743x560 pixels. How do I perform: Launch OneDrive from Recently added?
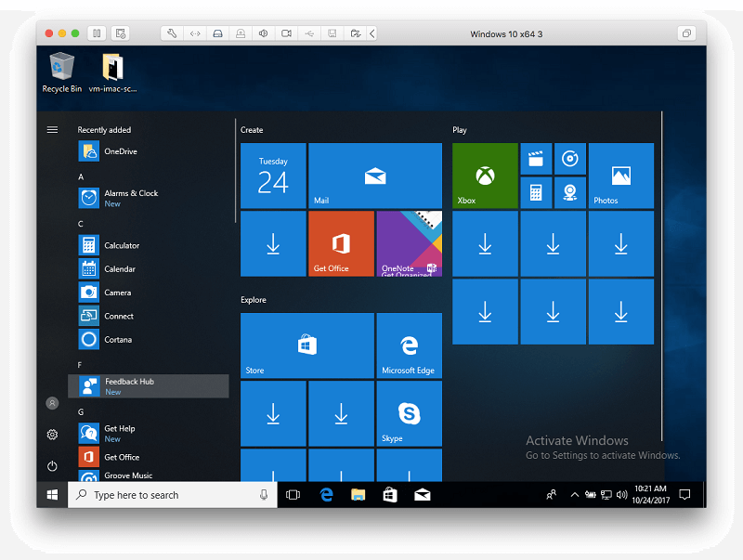[149, 151]
